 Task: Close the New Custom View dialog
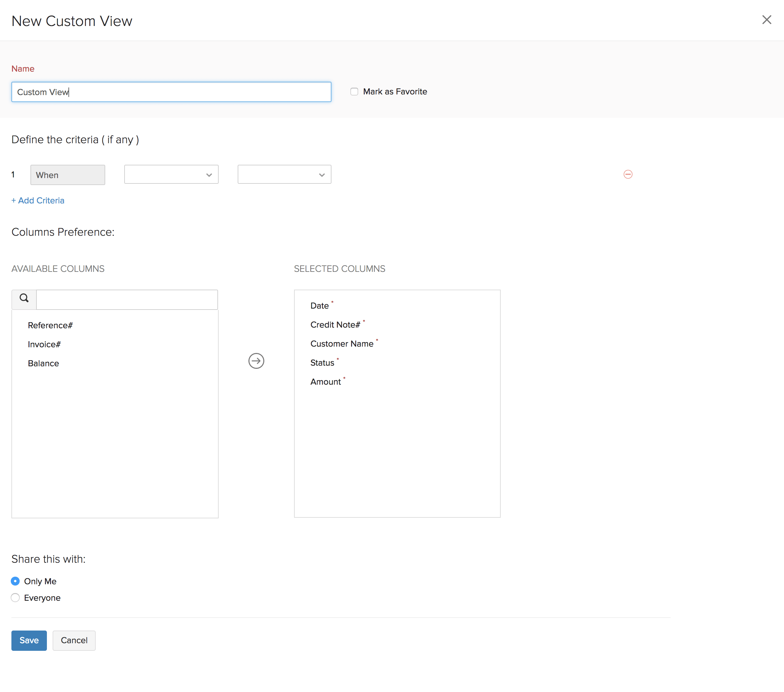pos(766,20)
